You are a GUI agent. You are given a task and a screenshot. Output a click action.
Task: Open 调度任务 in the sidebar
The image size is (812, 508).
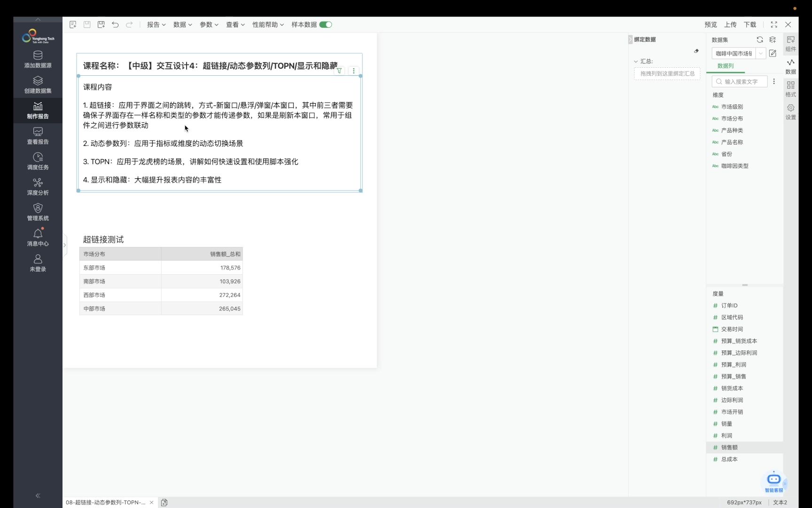click(38, 161)
